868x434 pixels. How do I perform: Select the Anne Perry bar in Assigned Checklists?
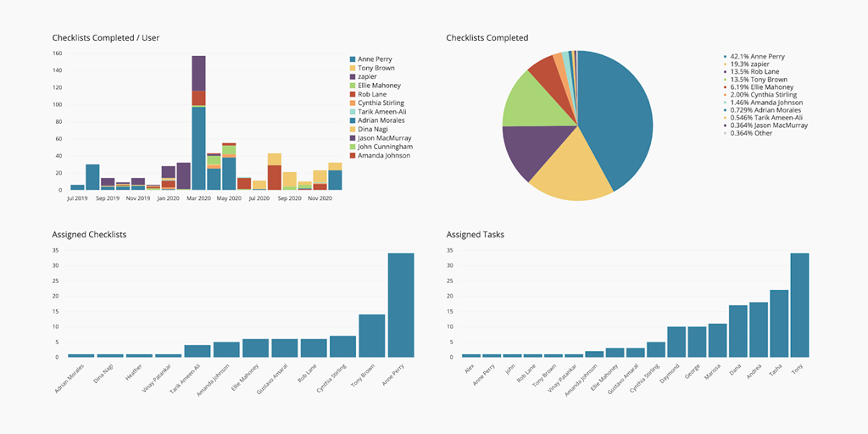coord(401,305)
